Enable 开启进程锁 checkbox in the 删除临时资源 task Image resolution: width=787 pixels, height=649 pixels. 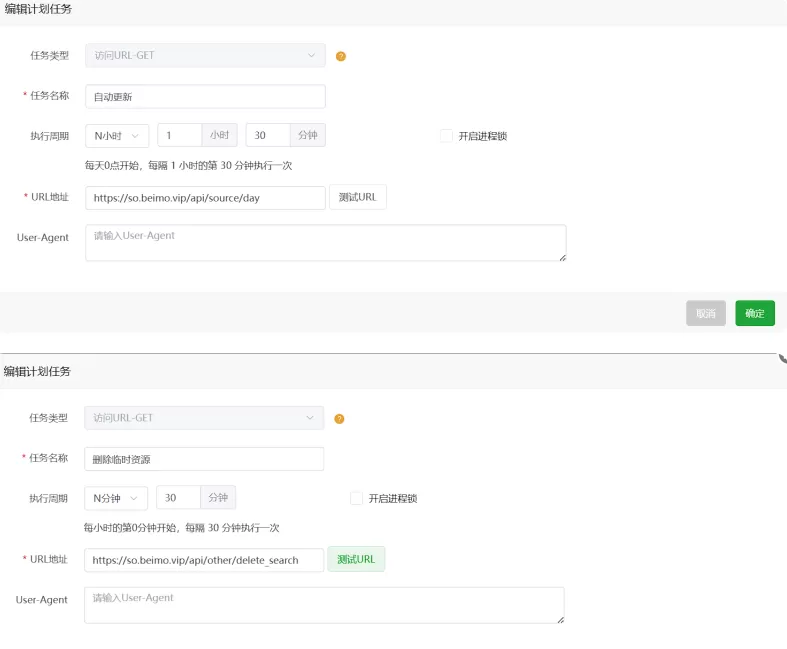click(x=356, y=498)
